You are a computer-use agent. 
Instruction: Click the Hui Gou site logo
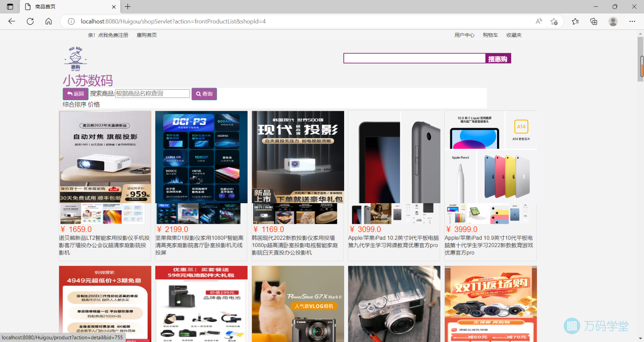(76, 59)
